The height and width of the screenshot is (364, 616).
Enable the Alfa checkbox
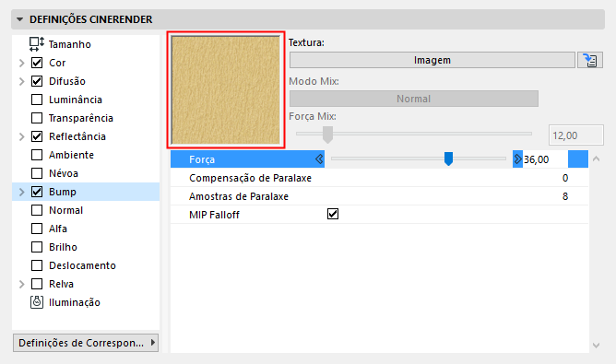pyautogui.click(x=37, y=229)
